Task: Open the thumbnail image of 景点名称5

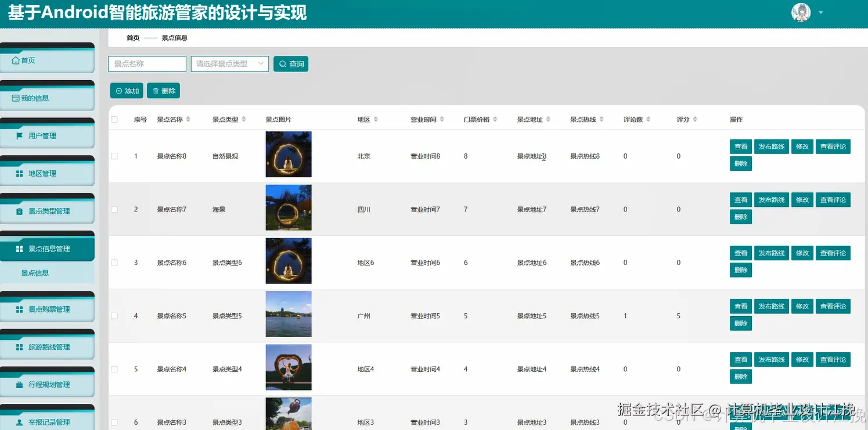Action: (x=289, y=314)
